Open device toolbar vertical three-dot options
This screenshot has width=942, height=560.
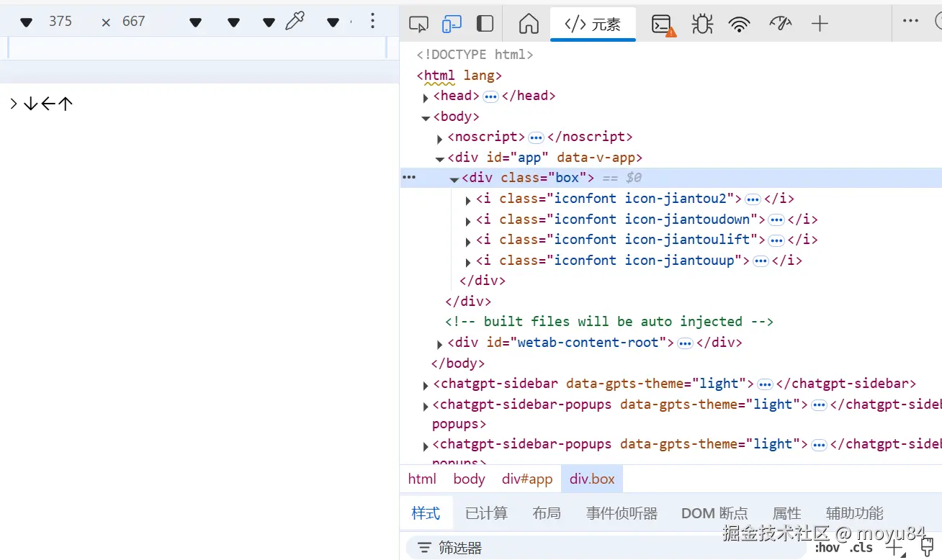(372, 21)
